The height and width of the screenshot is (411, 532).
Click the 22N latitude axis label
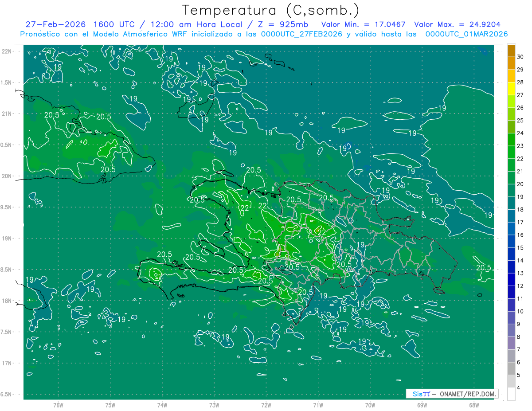pyautogui.click(x=7, y=51)
